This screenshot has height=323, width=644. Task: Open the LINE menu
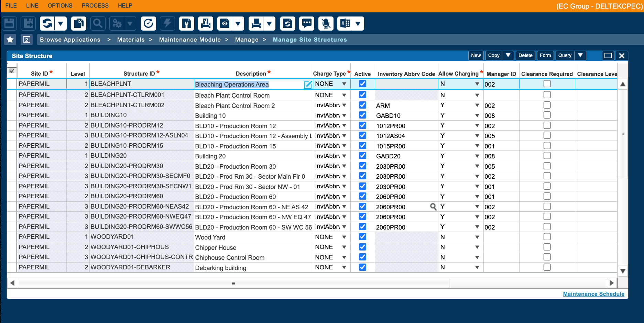(x=32, y=5)
